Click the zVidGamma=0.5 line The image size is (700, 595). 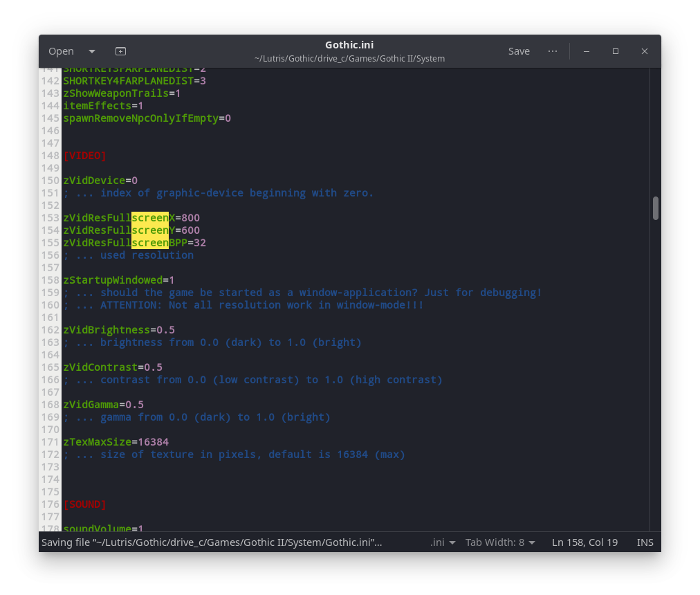click(103, 405)
